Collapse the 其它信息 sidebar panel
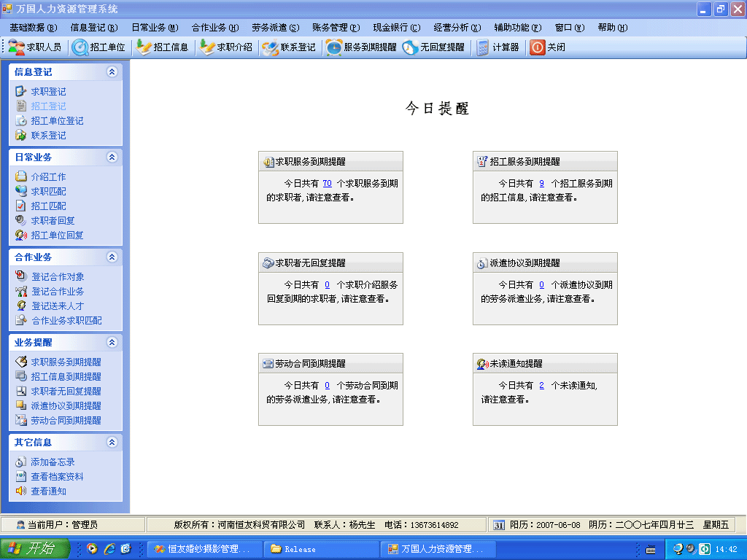 coord(112,442)
